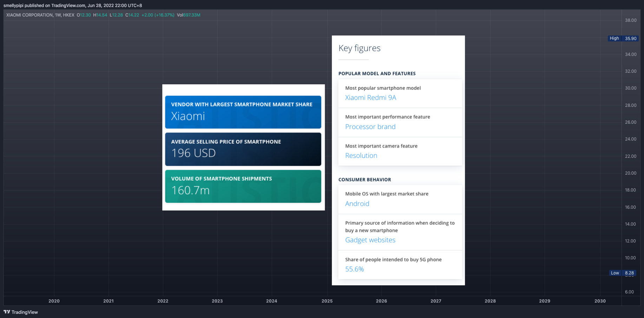
Task: Click the Xiaomi Redmi 9A link
Action: click(x=370, y=98)
